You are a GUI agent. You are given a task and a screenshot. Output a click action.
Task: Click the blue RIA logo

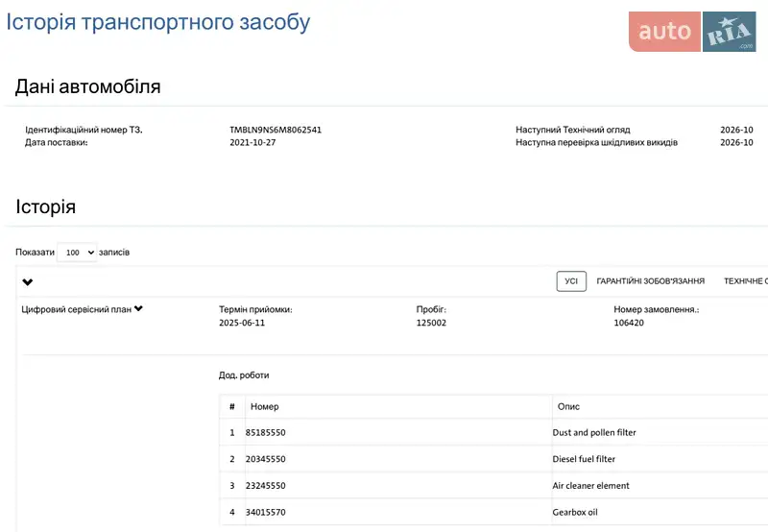pos(730,32)
